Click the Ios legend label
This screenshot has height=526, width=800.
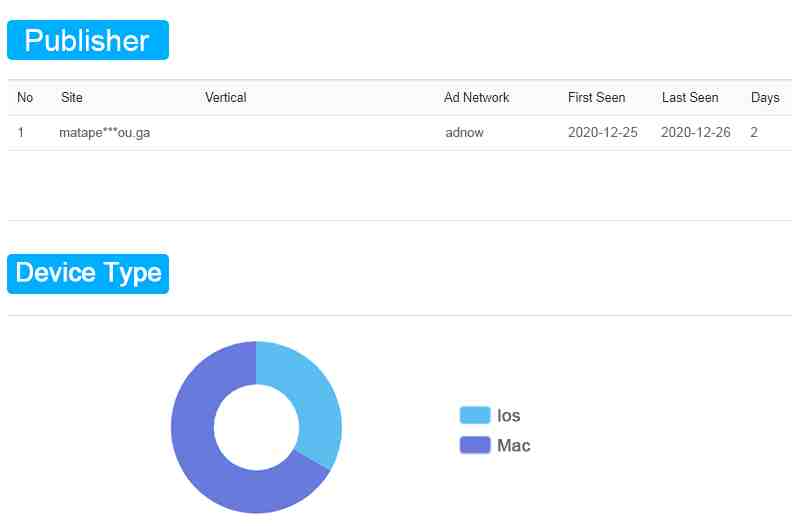(x=509, y=415)
